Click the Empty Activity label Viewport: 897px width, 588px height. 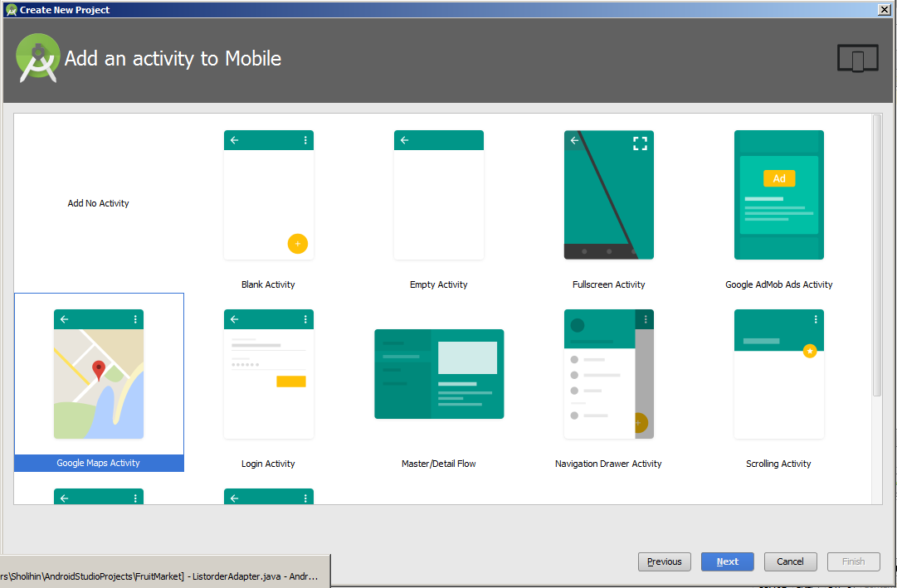pos(439,284)
